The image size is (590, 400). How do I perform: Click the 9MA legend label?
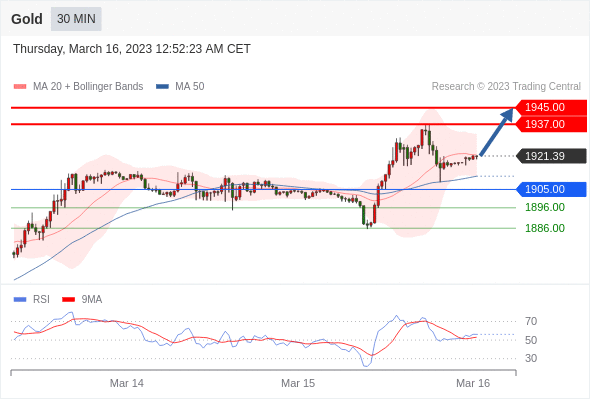92,300
